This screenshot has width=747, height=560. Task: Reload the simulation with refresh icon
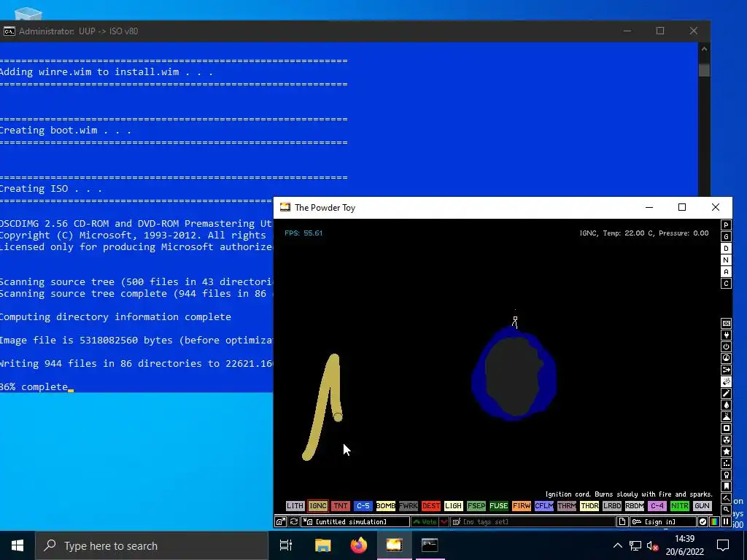point(294,522)
